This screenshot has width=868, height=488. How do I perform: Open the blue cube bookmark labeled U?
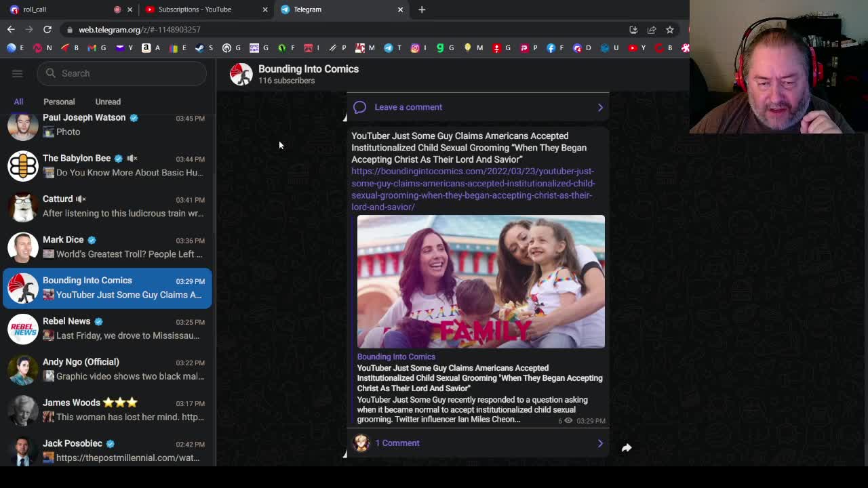(610, 47)
